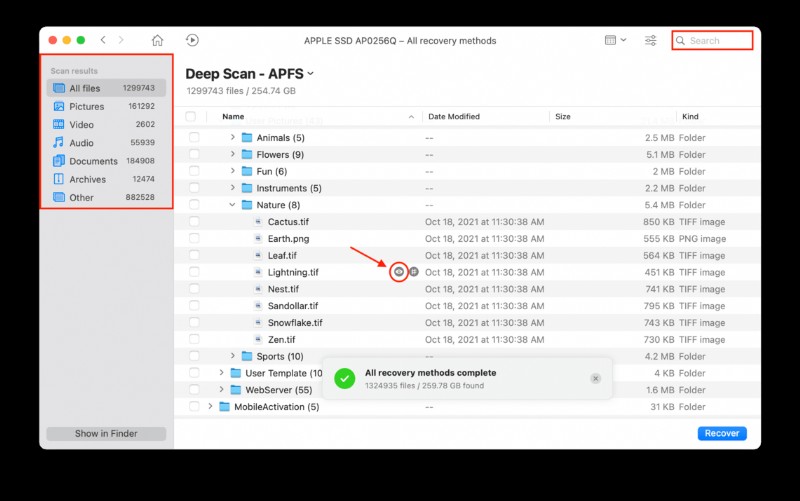The height and width of the screenshot is (501, 800).
Task: Click the Sports folder icon
Action: tap(247, 356)
